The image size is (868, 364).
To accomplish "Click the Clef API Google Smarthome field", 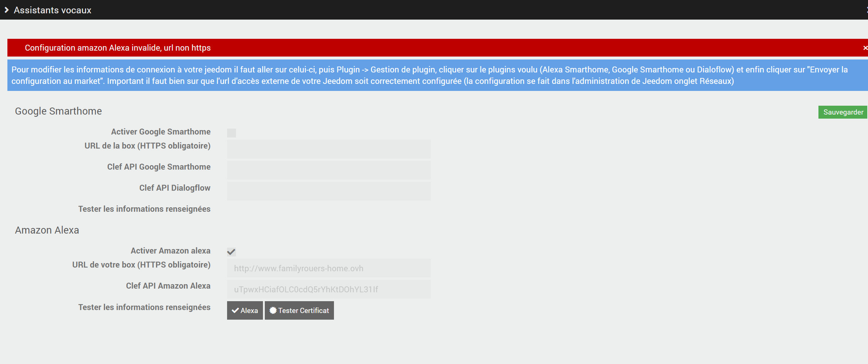I will 329,170.
